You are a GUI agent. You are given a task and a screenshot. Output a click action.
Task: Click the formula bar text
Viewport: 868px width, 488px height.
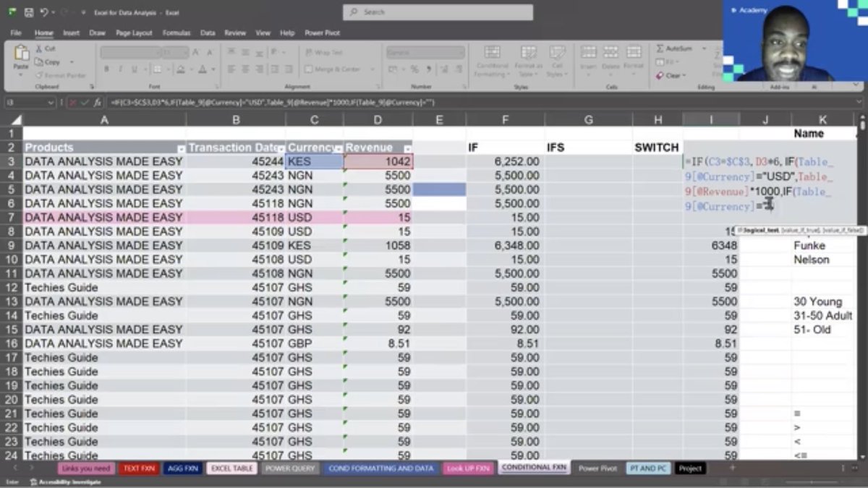273,103
